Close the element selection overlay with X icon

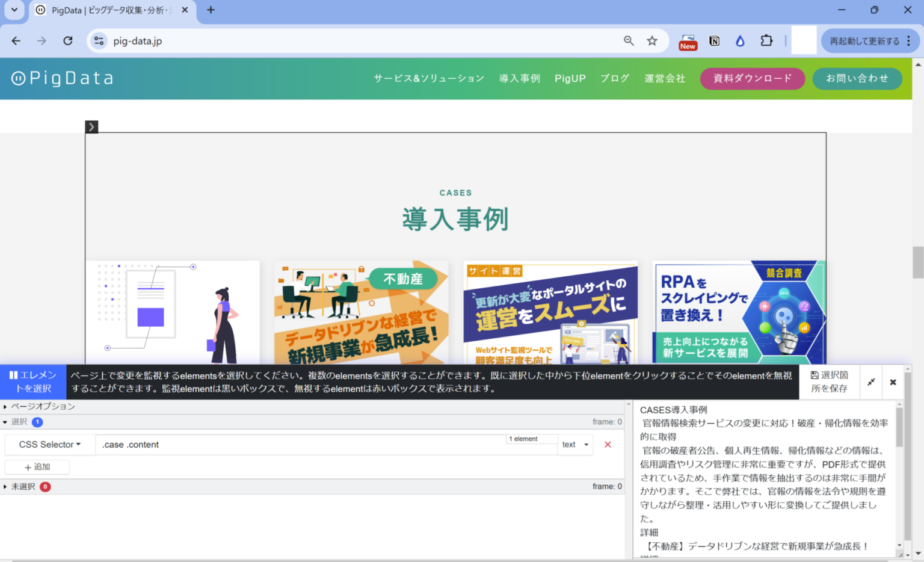(x=893, y=381)
